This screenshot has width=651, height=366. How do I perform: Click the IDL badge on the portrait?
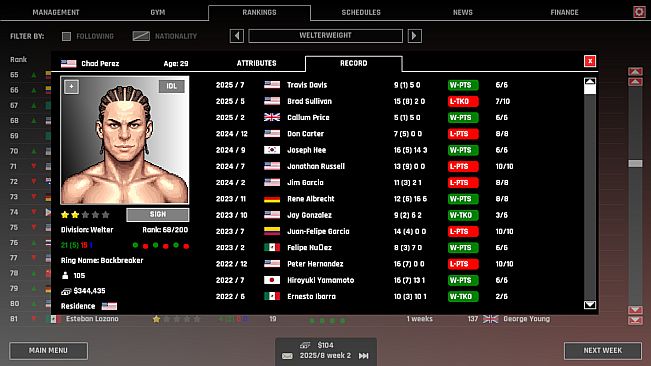(171, 86)
